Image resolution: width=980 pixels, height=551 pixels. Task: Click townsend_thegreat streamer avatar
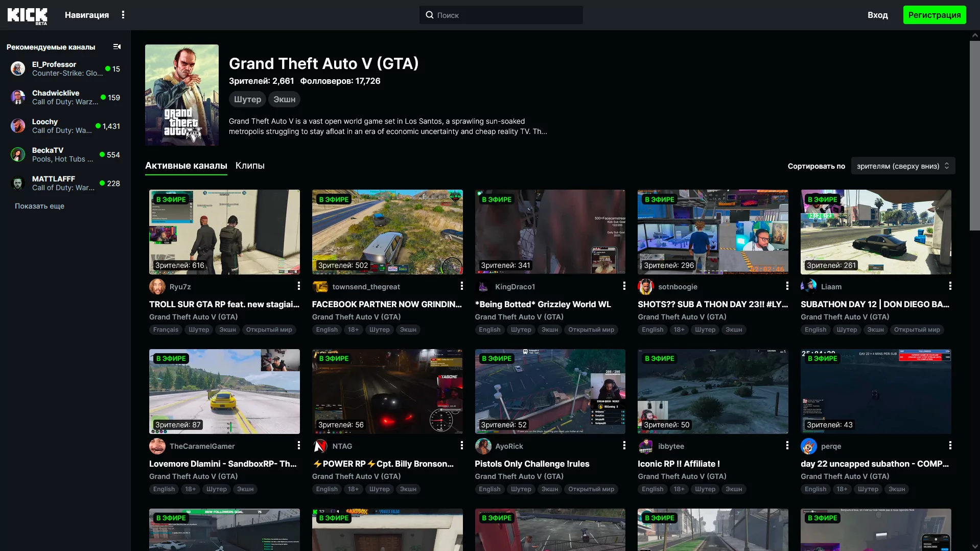(320, 287)
